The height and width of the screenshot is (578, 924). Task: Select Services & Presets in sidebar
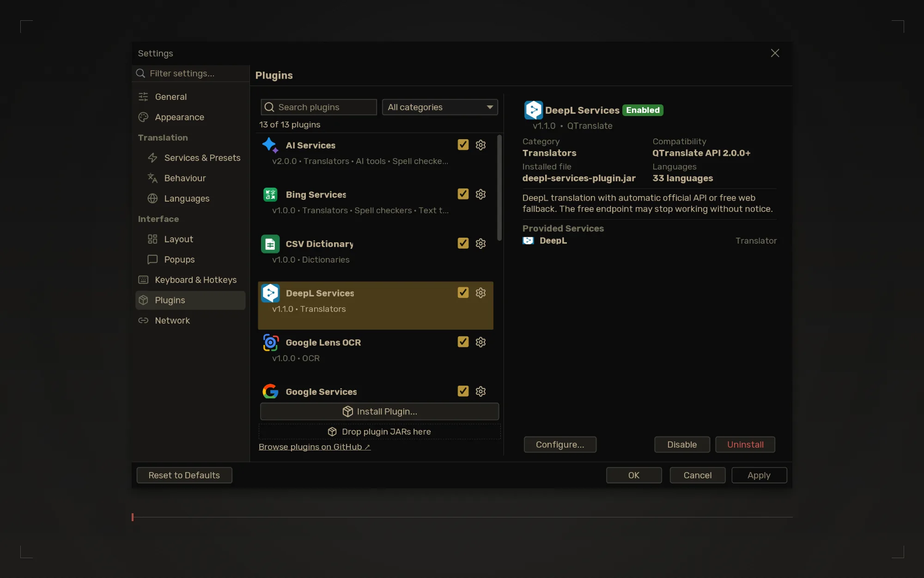190,158
